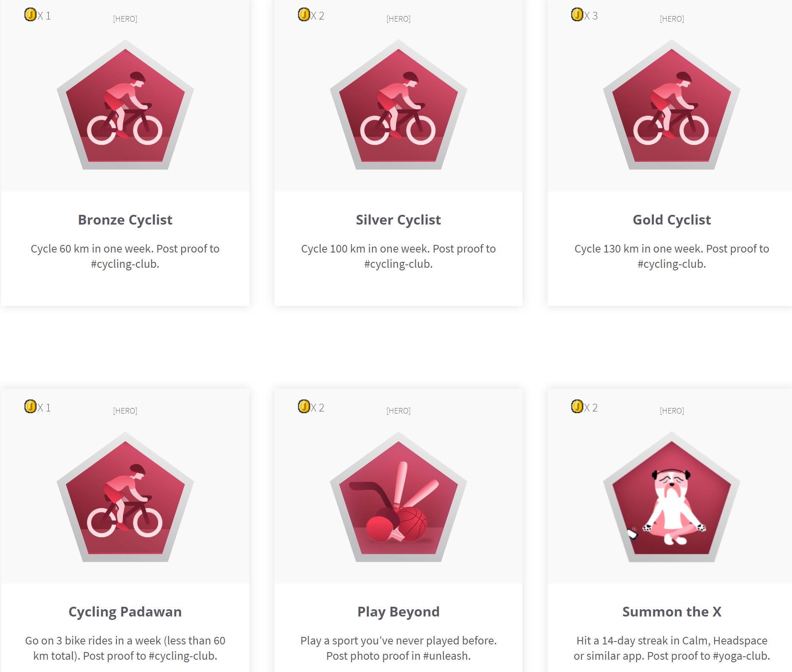Click the gold coin on the Summon the X card
The width and height of the screenshot is (792, 672).
577,407
